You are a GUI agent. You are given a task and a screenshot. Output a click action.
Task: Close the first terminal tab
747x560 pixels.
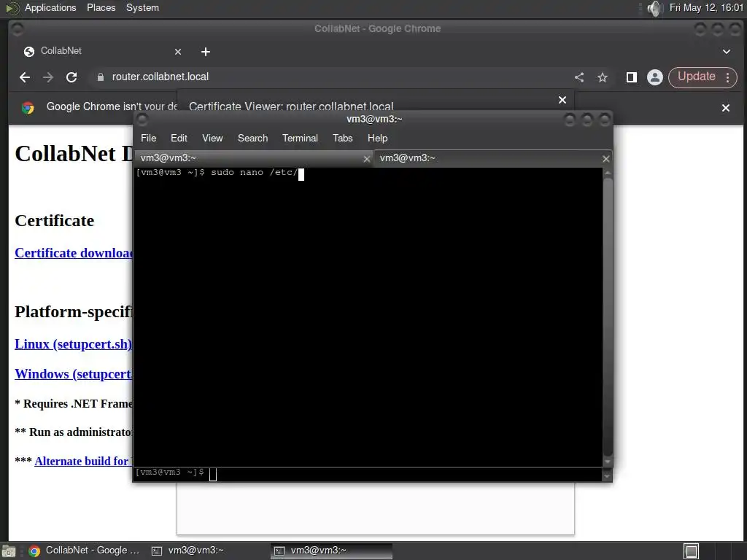point(367,159)
